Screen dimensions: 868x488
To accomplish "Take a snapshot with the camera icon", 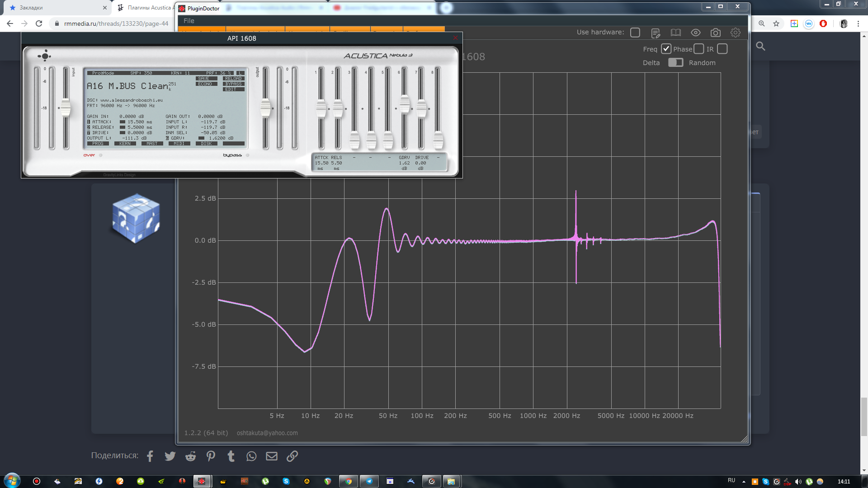I will [x=715, y=33].
